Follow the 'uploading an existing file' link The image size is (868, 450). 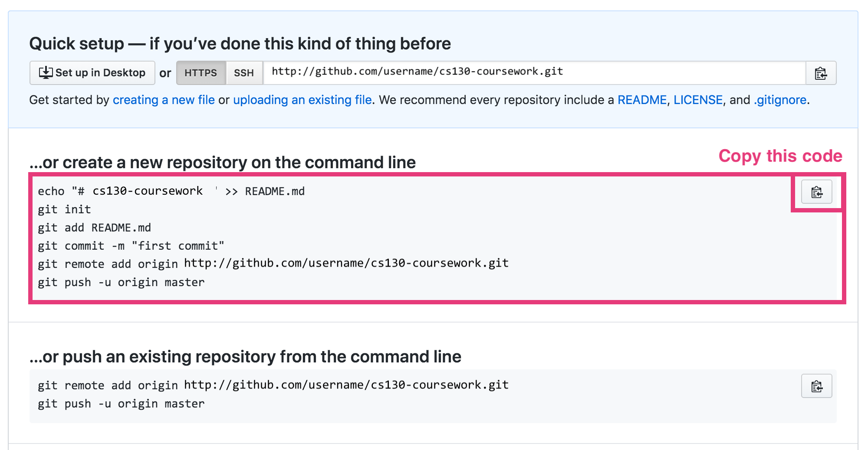pos(302,100)
